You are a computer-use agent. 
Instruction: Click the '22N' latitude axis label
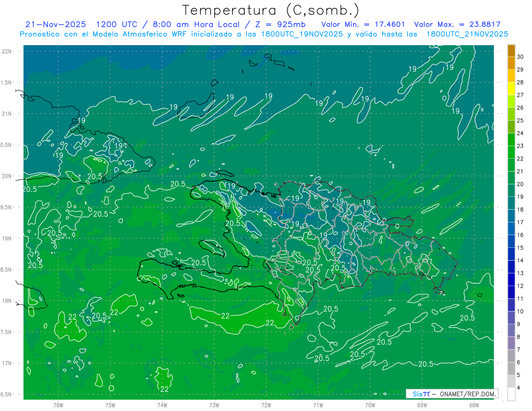pyautogui.click(x=7, y=51)
